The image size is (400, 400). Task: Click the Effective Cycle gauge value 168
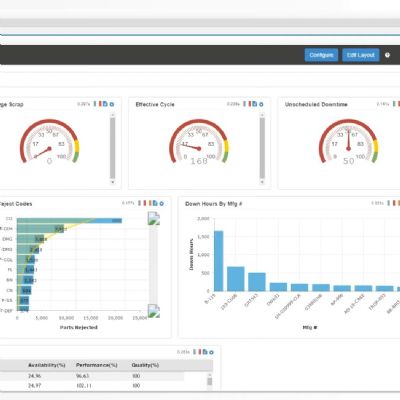pyautogui.click(x=199, y=161)
